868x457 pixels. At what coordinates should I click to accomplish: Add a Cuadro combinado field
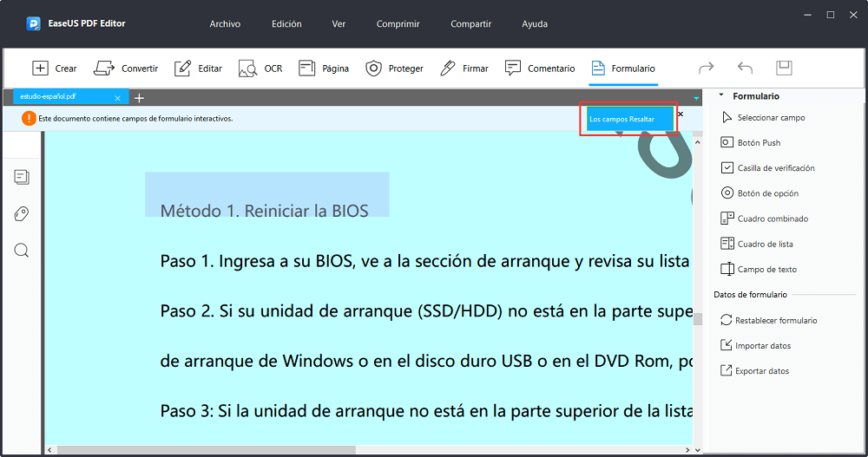pos(765,219)
